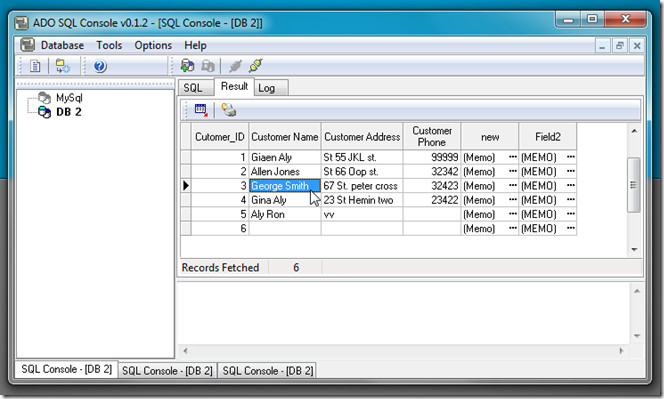Click the greyed database copy icon
Viewport: 664px width, 399px height.
coord(208,66)
